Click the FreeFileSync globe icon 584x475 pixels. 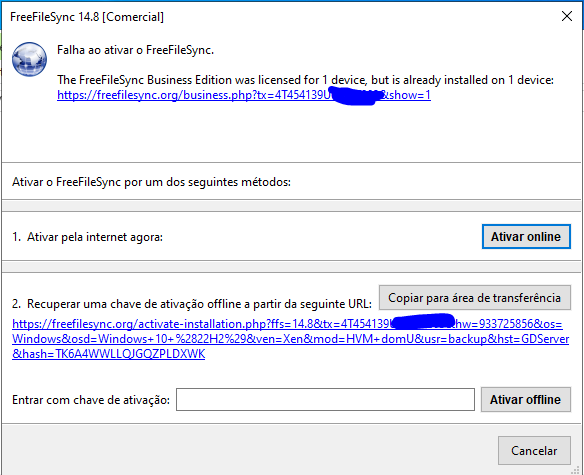(29, 59)
